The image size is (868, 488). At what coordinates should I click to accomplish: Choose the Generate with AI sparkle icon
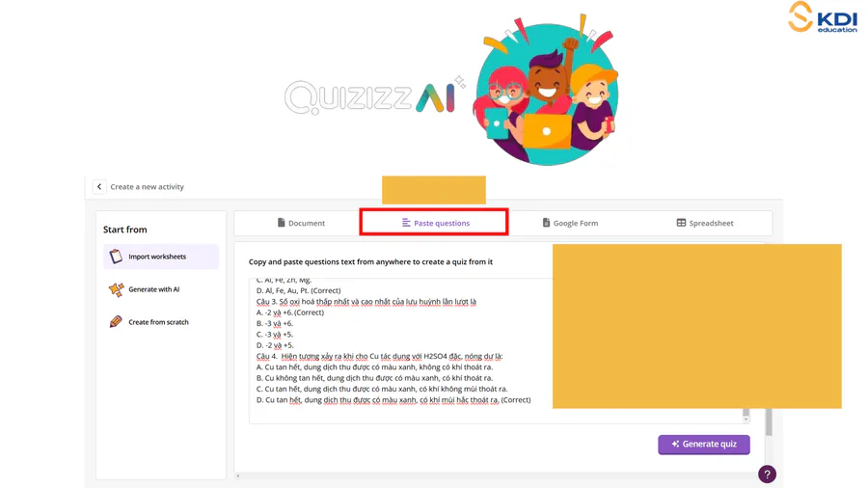click(x=117, y=289)
